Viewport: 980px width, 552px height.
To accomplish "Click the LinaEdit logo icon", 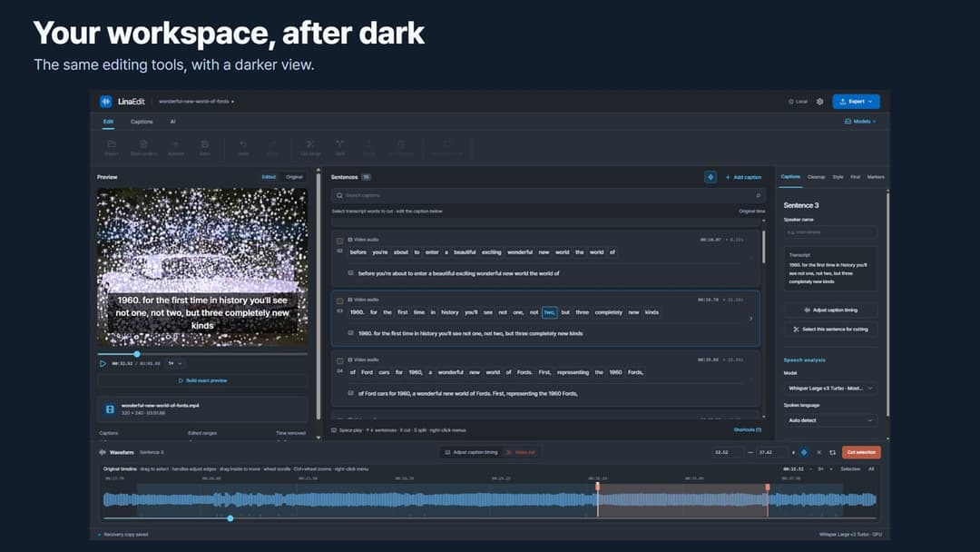I will [105, 102].
